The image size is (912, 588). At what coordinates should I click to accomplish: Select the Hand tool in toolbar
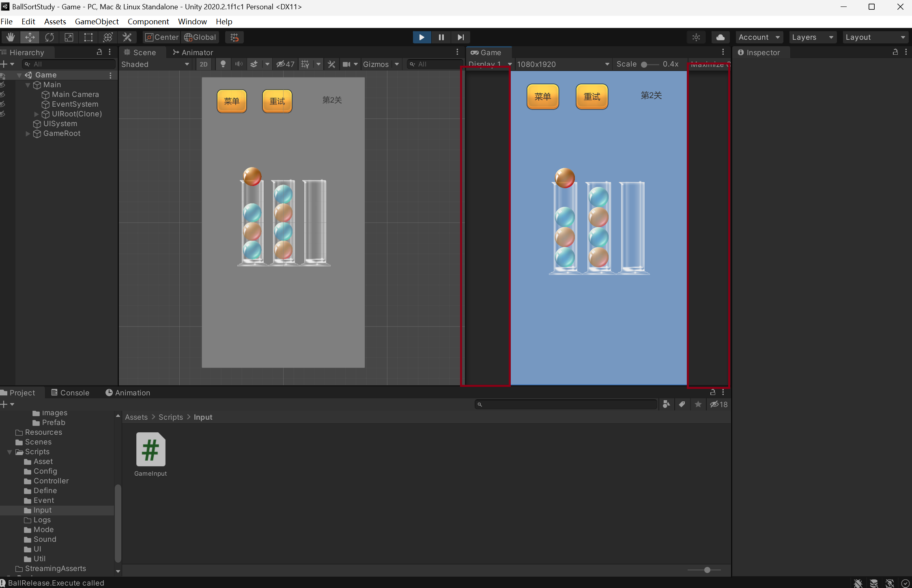click(x=11, y=37)
